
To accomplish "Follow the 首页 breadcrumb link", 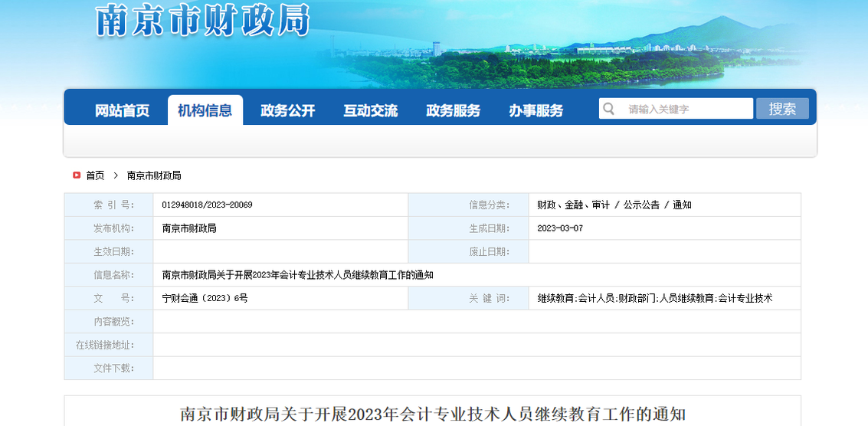I will pyautogui.click(x=95, y=175).
